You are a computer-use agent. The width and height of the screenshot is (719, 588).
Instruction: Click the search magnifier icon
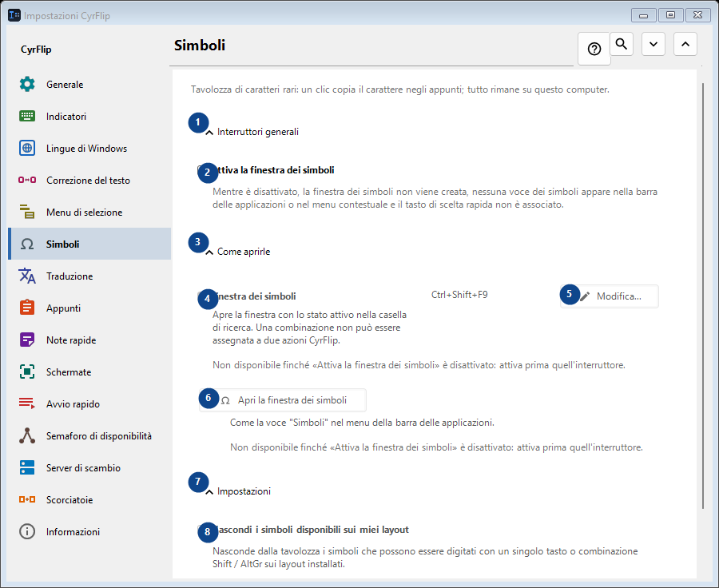(x=622, y=44)
